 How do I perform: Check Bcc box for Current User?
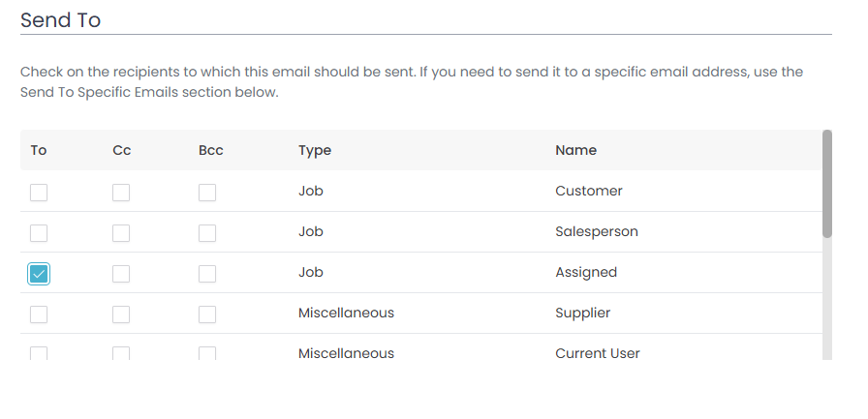tap(207, 353)
